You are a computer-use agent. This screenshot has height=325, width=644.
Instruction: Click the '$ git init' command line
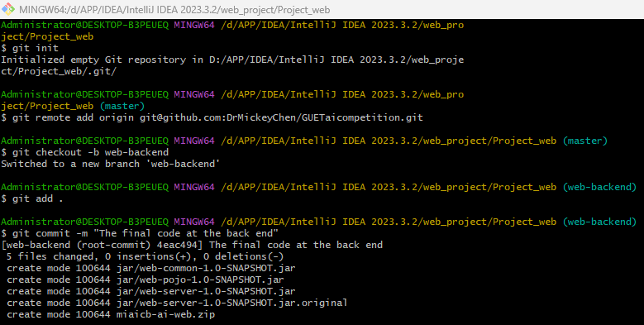(x=30, y=48)
